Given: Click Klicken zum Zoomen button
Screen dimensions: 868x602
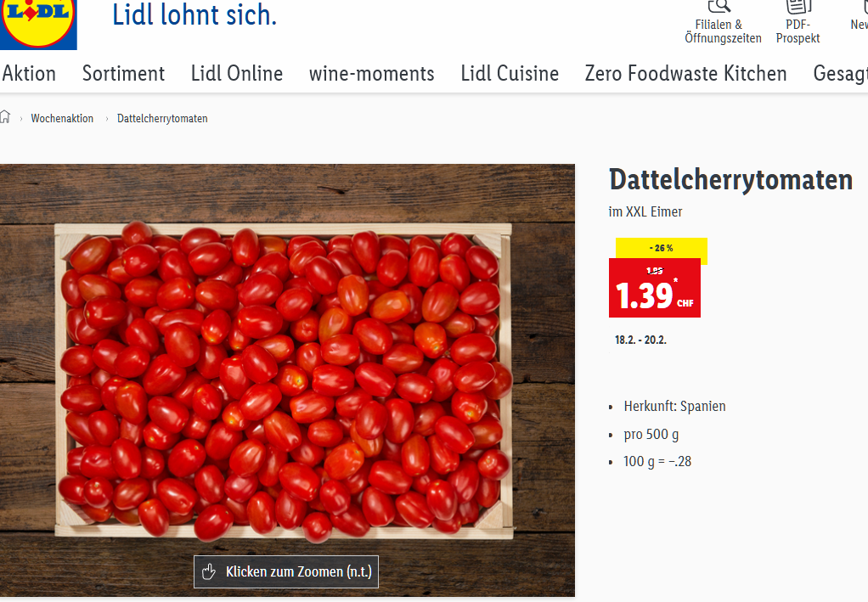Looking at the screenshot, I should (286, 571).
